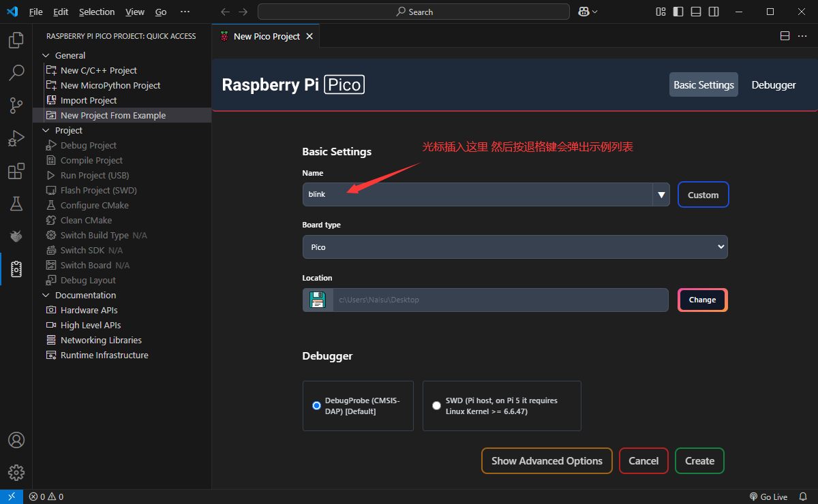The image size is (818, 504).
Task: Select Import Project
Action: 89,100
